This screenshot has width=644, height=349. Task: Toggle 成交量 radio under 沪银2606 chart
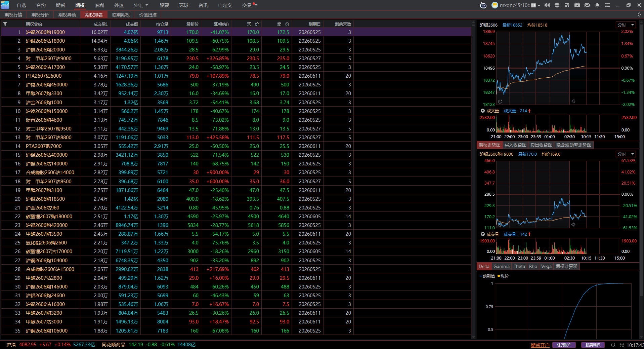483,111
